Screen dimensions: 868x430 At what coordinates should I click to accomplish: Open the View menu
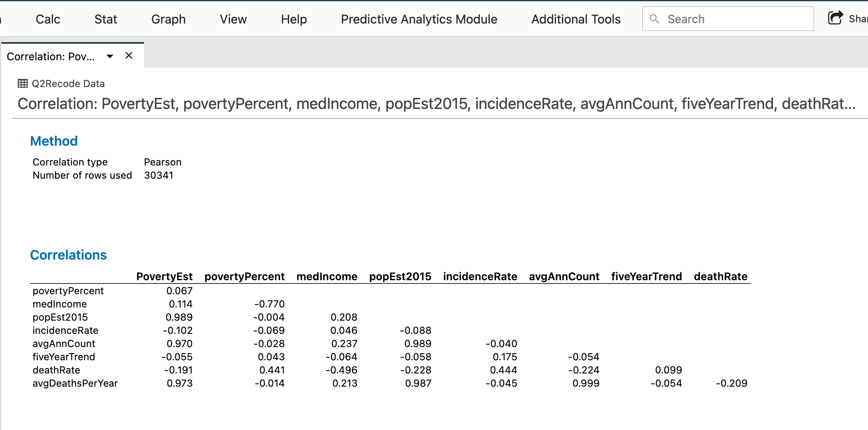(233, 19)
